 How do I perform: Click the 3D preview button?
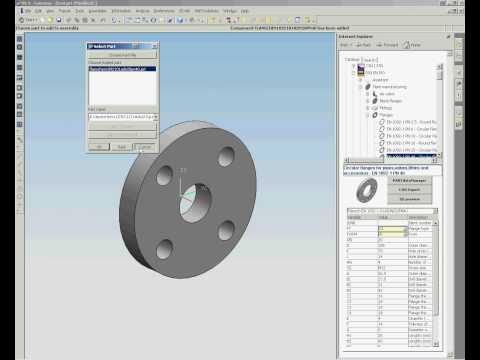(409, 199)
